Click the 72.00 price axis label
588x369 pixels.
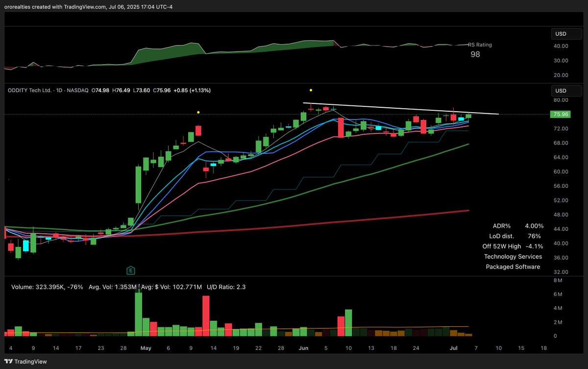(560, 129)
